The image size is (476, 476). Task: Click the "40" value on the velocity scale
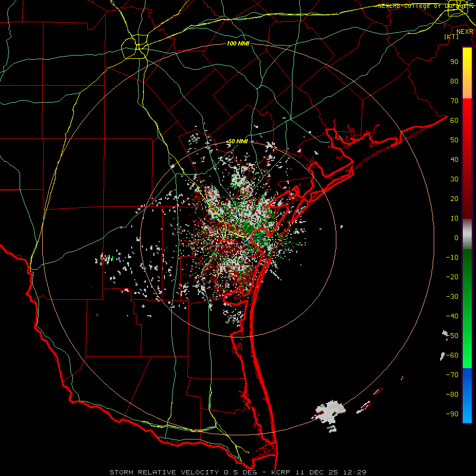point(454,160)
